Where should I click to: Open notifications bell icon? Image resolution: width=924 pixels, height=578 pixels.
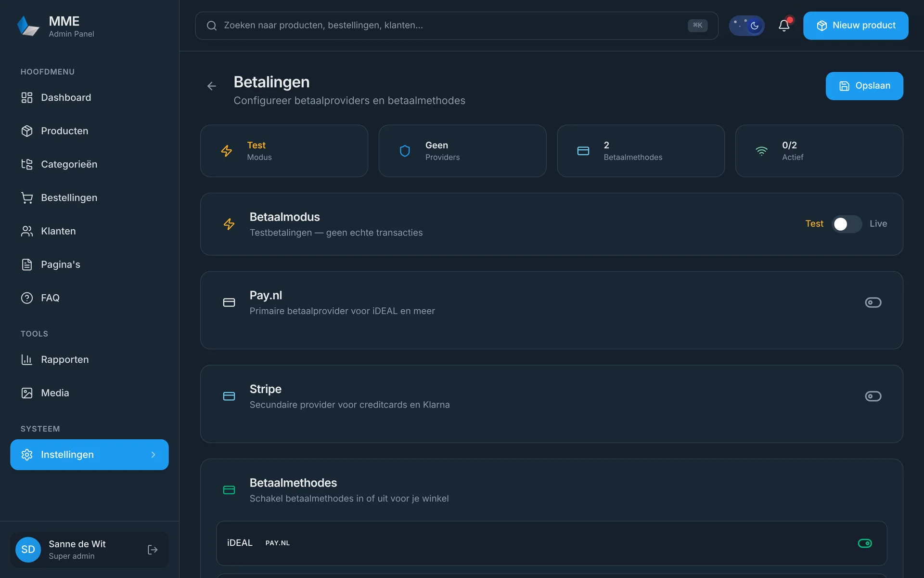point(784,26)
